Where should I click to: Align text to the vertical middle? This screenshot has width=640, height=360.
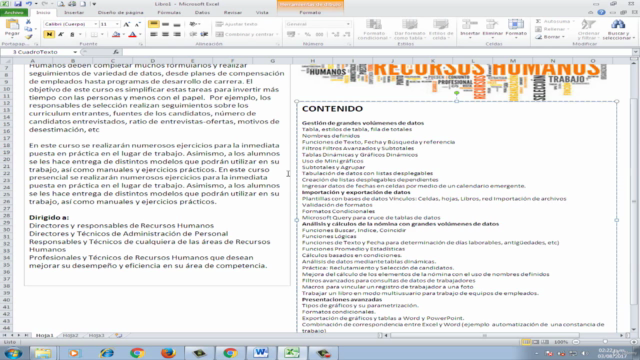165,24
